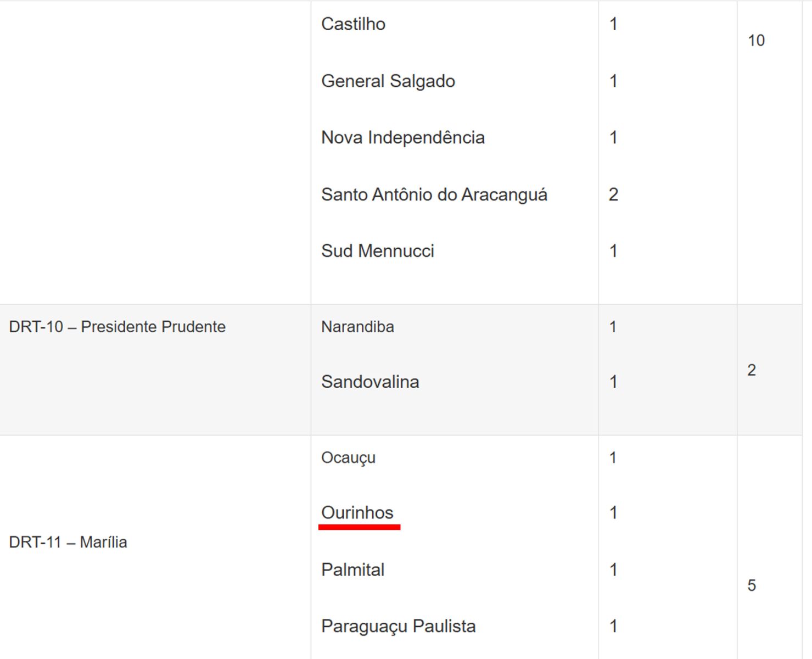Select the Palmital table entry
This screenshot has height=659, width=812.
[352, 569]
